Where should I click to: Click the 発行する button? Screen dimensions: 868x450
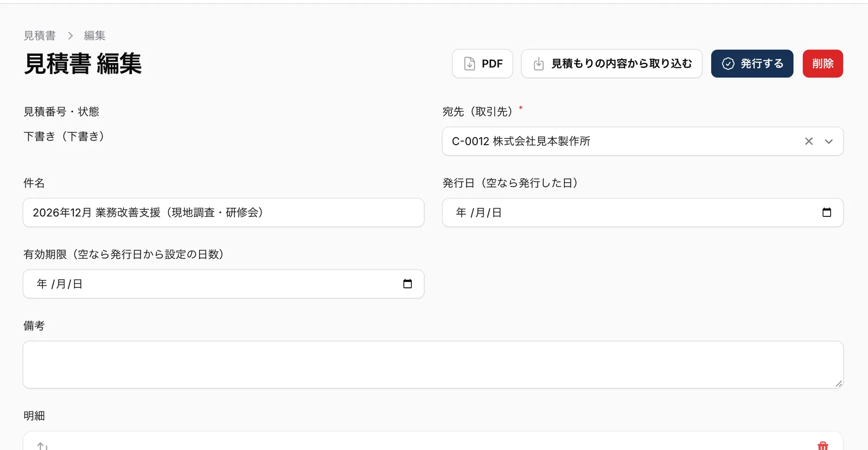[752, 64]
